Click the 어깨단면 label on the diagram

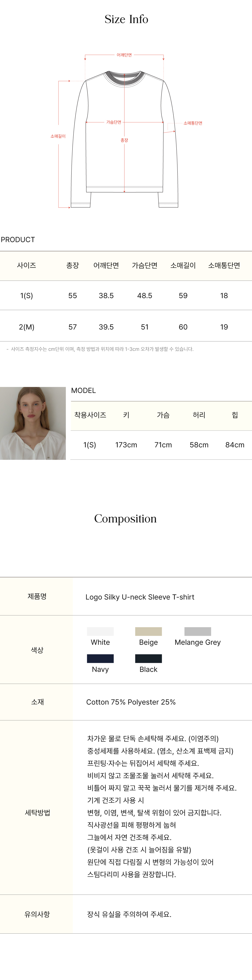124,55
